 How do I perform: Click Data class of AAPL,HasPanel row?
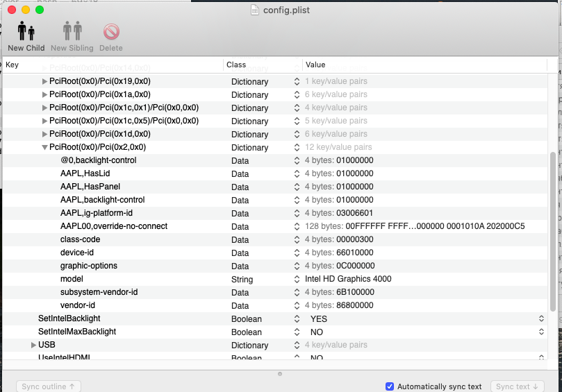(240, 187)
